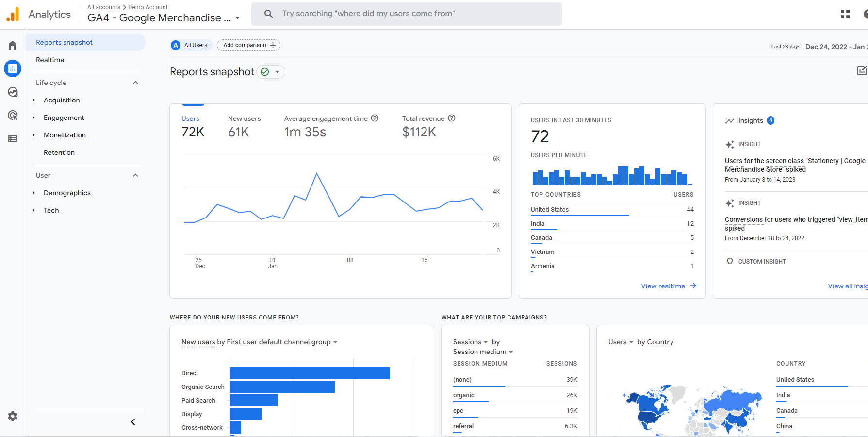Click the Custom Insight lightbulb icon
Screen dimensions: 868x437
point(730,261)
